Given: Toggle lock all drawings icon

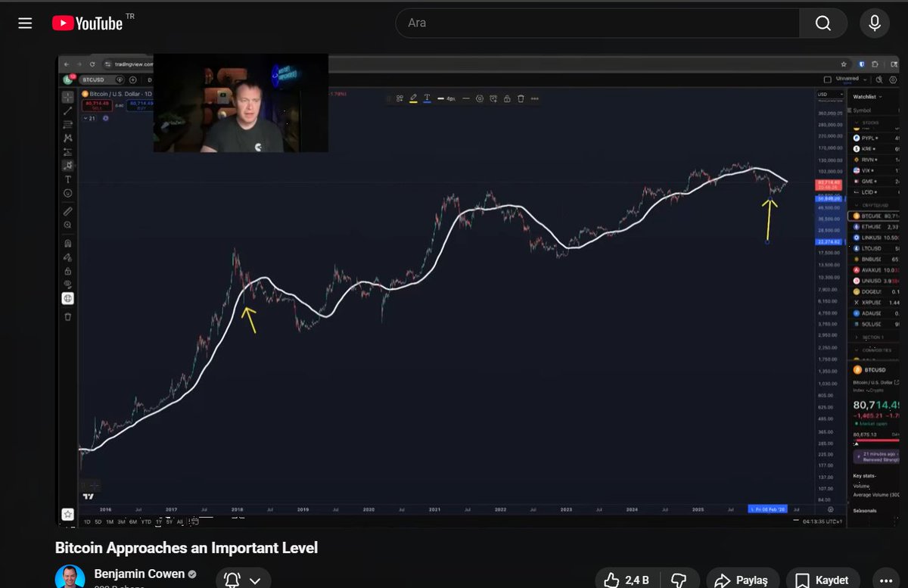Looking at the screenshot, I should pyautogui.click(x=67, y=271).
